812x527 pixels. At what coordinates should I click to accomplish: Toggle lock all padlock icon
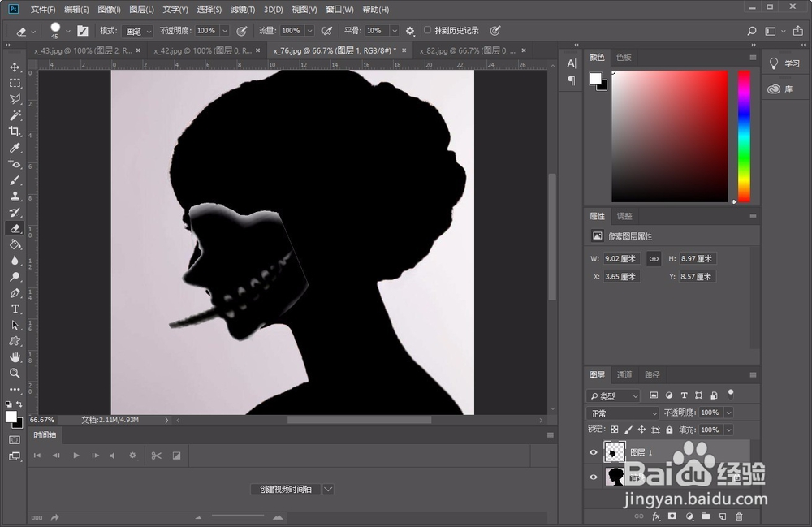point(670,430)
